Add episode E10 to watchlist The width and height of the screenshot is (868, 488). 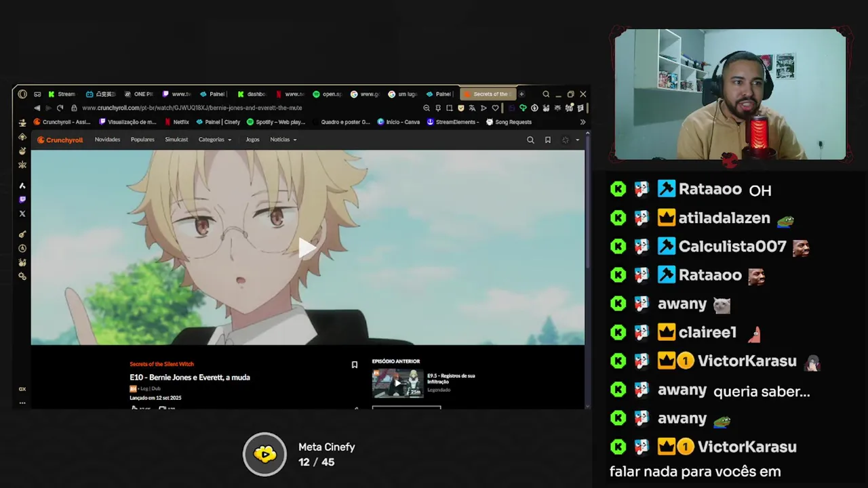[354, 365]
